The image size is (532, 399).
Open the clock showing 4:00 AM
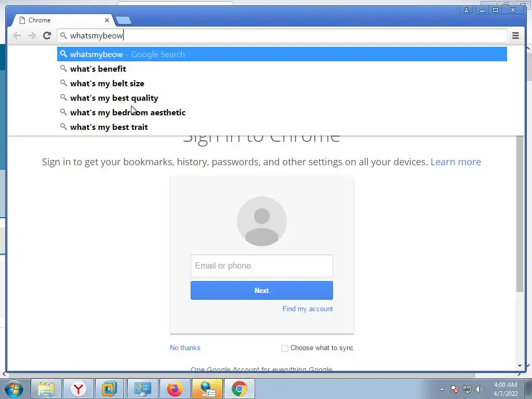(506, 389)
